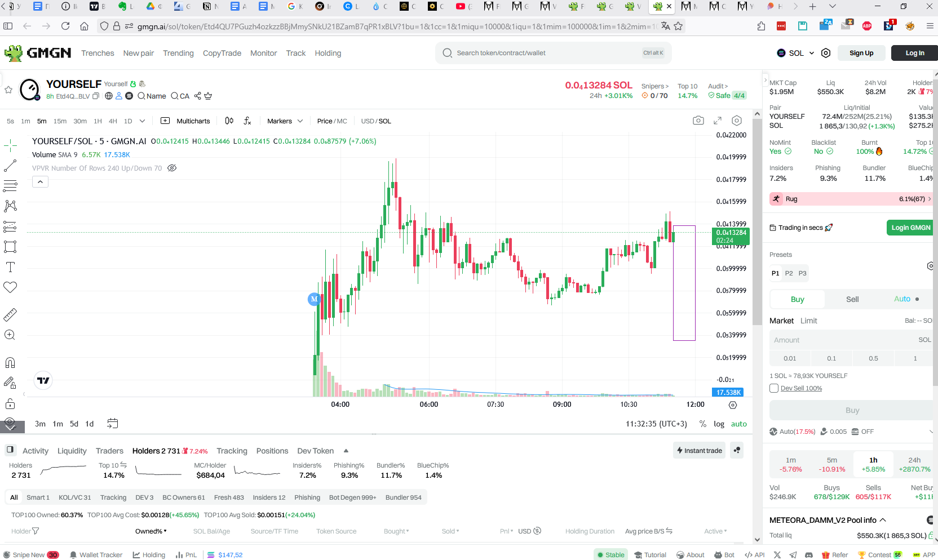The height and width of the screenshot is (560, 938).
Task: Select the 0.5 SOL amount preset
Action: pos(873,358)
